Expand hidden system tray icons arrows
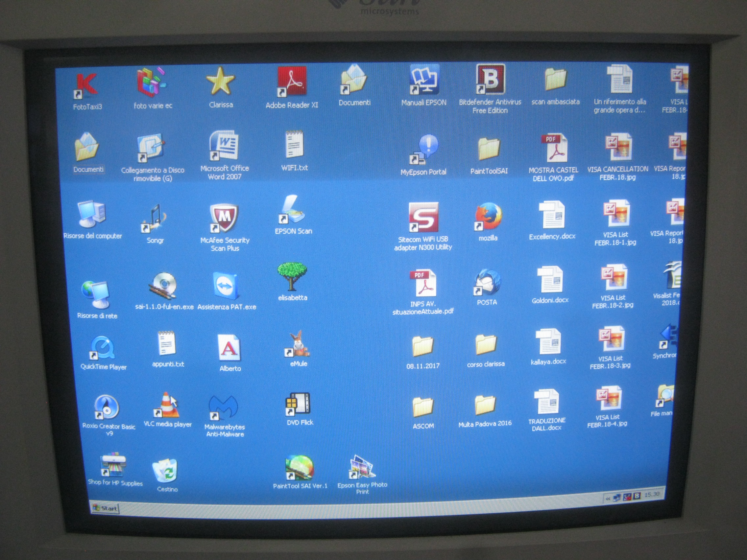Viewport: 747px width, 560px height. tap(607, 498)
